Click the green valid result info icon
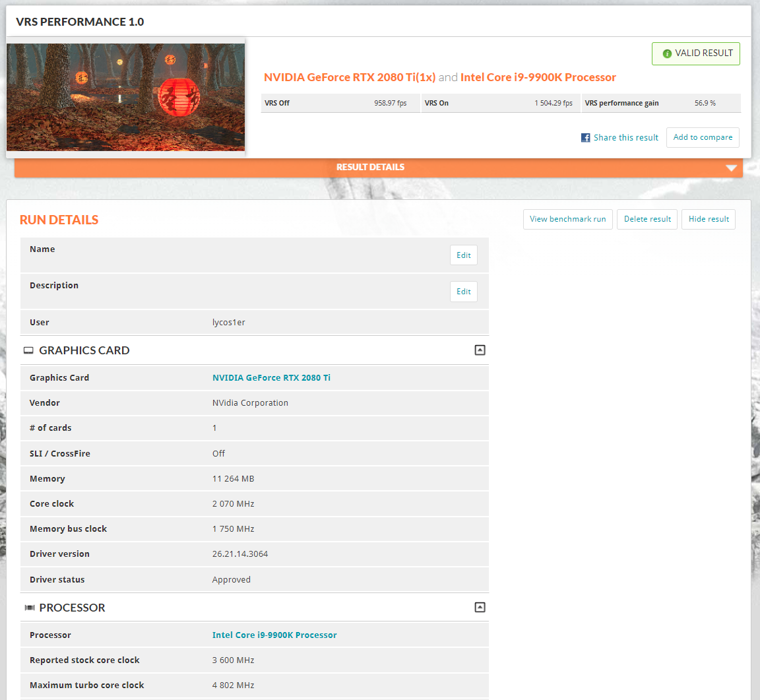Screen dimensions: 760x700 click(667, 54)
